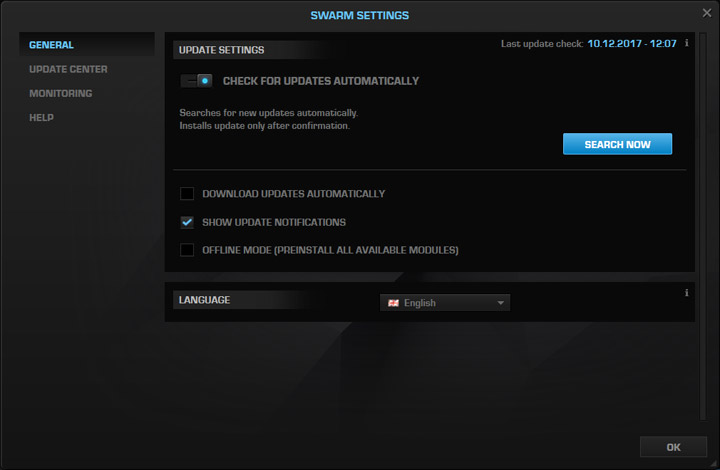Screen dimensions: 720x470
Task: Click the Swarm Settings title text
Action: [x=360, y=16]
